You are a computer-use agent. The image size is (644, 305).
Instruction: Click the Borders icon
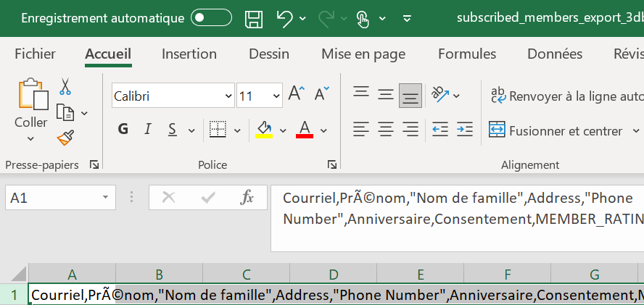pos(218,130)
